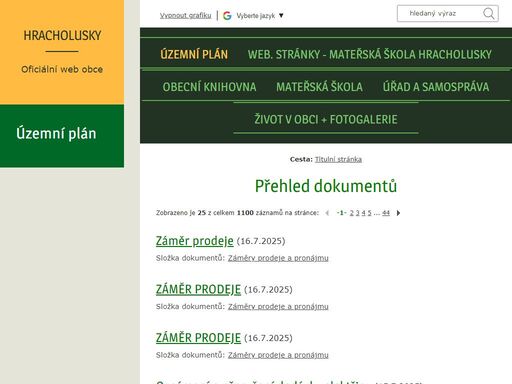This screenshot has width=512, height=384.
Task: Click the search magnifier icon
Action: 489,14
